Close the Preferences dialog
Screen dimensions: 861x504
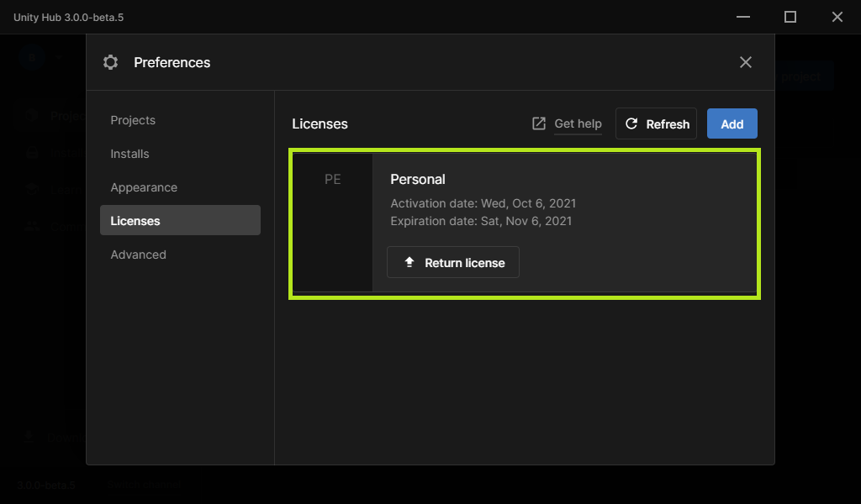point(745,62)
